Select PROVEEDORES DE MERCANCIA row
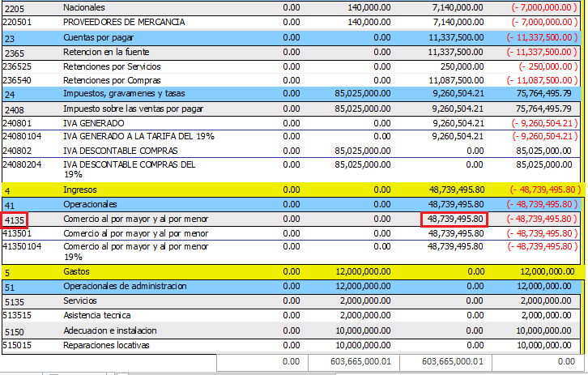The image size is (588, 375). pyautogui.click(x=291, y=22)
